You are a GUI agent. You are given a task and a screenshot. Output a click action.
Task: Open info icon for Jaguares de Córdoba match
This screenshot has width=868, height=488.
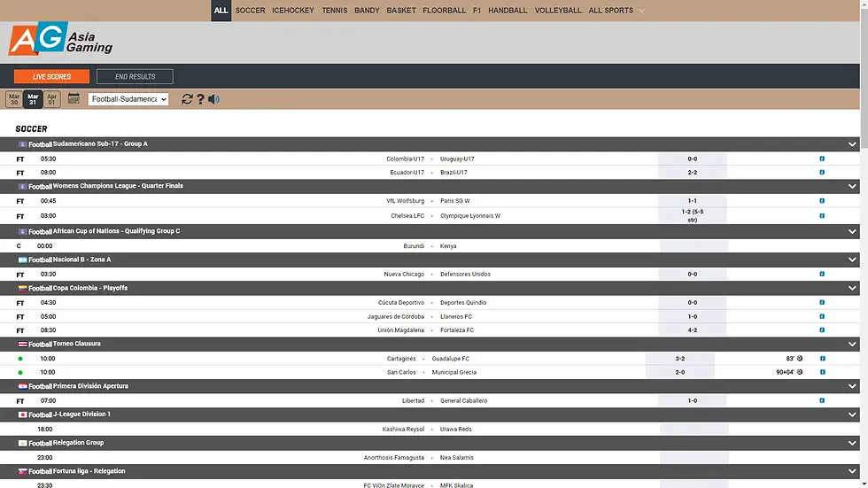pyautogui.click(x=822, y=316)
